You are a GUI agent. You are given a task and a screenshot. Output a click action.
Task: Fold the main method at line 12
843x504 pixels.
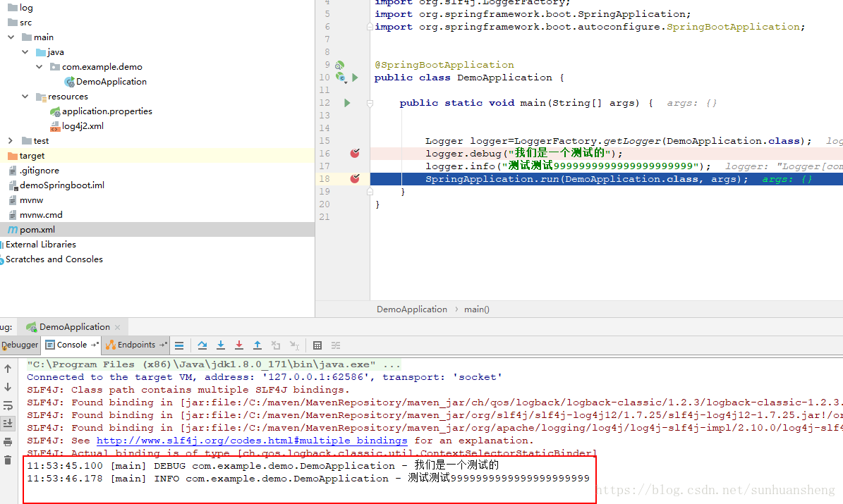click(370, 103)
